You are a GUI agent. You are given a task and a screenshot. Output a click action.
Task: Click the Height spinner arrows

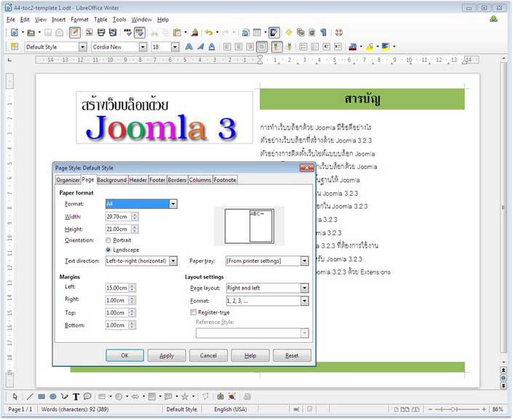135,229
